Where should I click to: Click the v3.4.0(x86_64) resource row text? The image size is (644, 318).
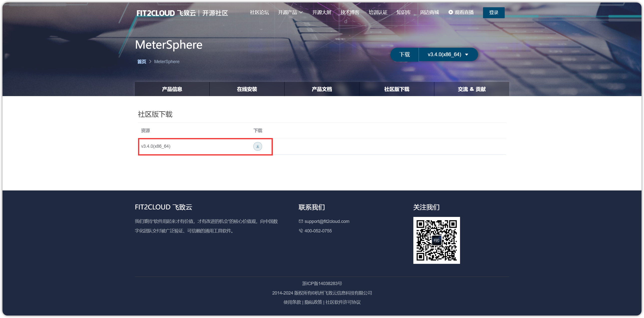(x=156, y=146)
